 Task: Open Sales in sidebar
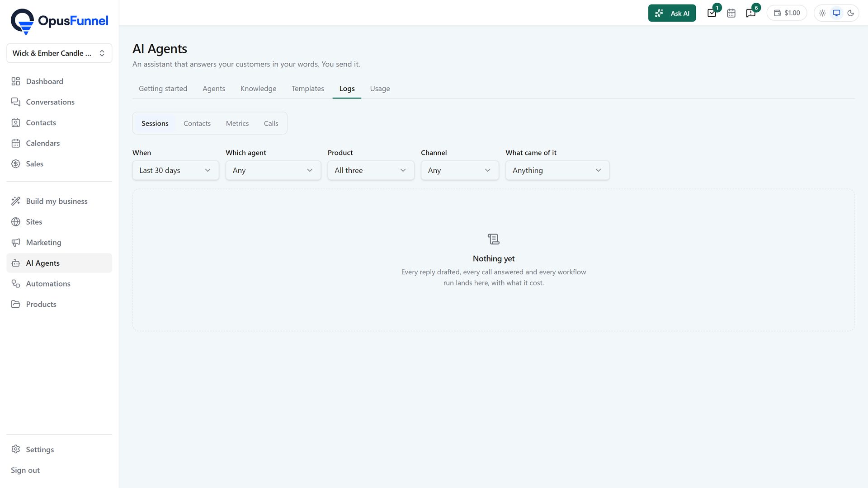click(x=59, y=164)
